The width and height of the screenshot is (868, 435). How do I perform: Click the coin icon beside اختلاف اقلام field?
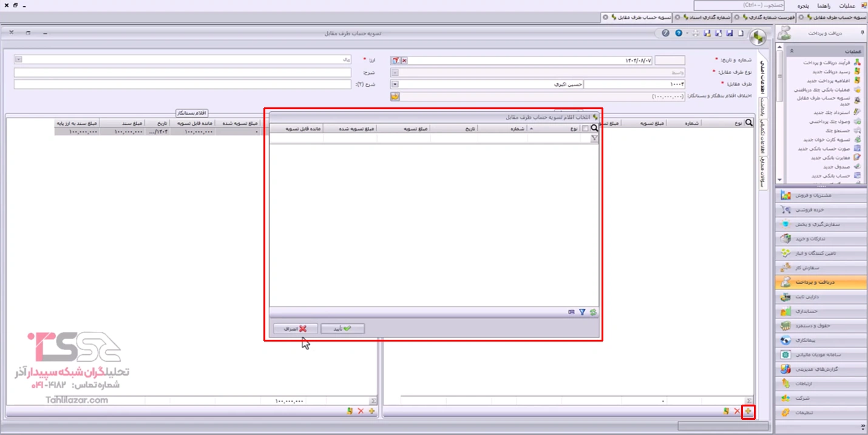tap(395, 96)
